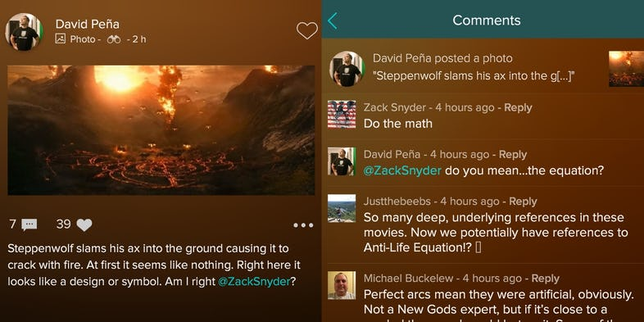Viewport: 644px width, 322px height.
Task: Open Zack Snyder's flag avatar
Action: 342,115
